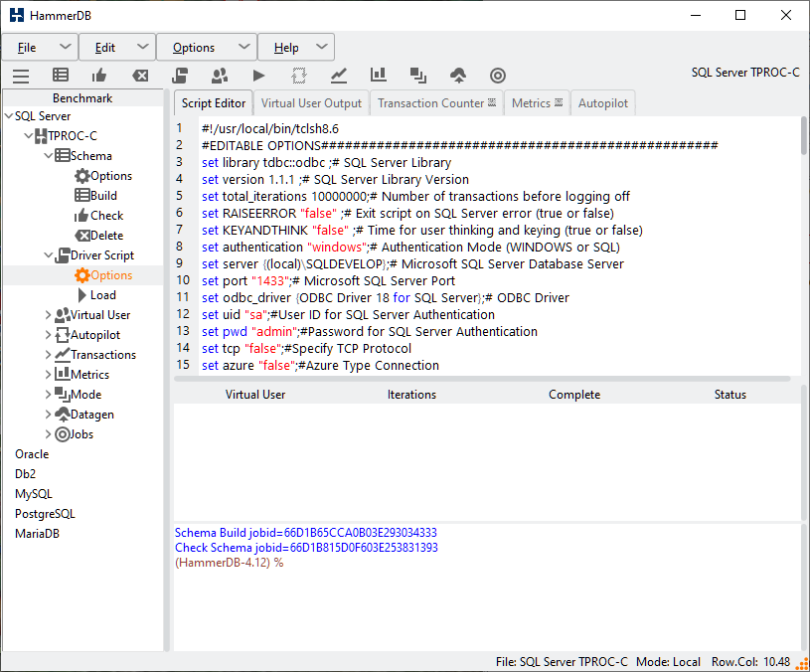Select the MySQL database item
Screen dimensions: 810x672
coord(34,494)
